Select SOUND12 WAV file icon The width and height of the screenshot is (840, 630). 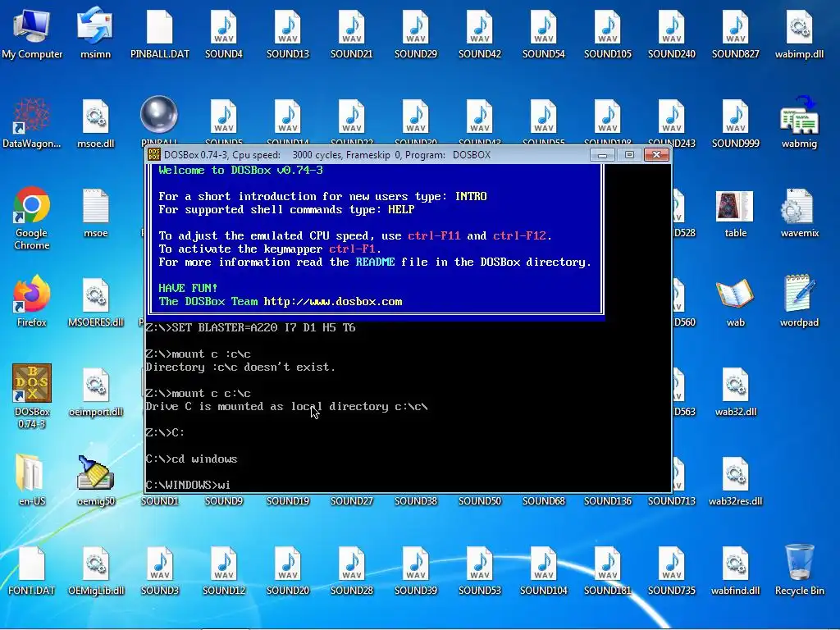[224, 564]
